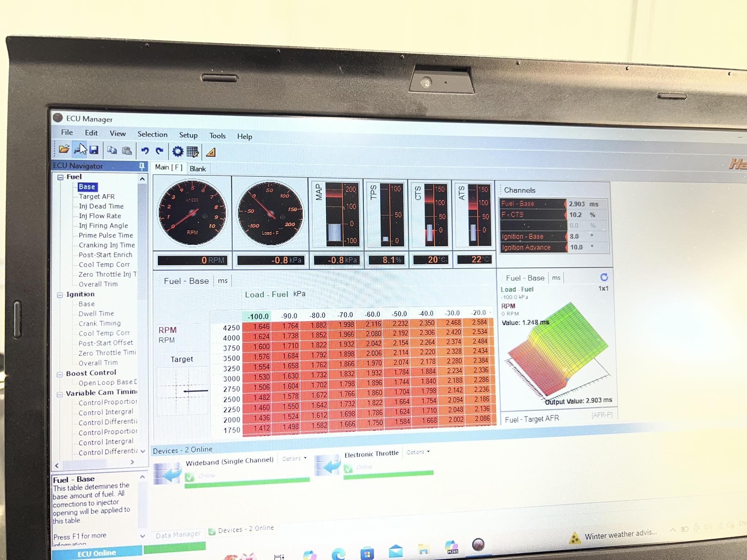
Task: Click the navigator horizontal scrollbar right arrow
Action: point(132,462)
